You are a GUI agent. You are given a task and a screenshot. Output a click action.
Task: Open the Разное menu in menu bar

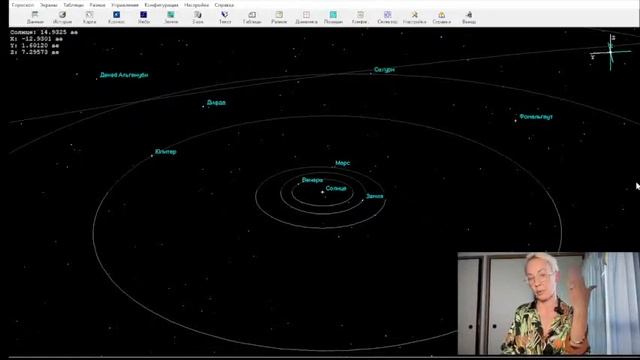click(98, 5)
